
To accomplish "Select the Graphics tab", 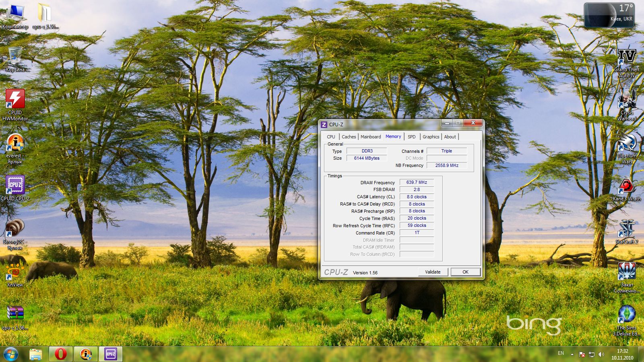I will click(431, 137).
